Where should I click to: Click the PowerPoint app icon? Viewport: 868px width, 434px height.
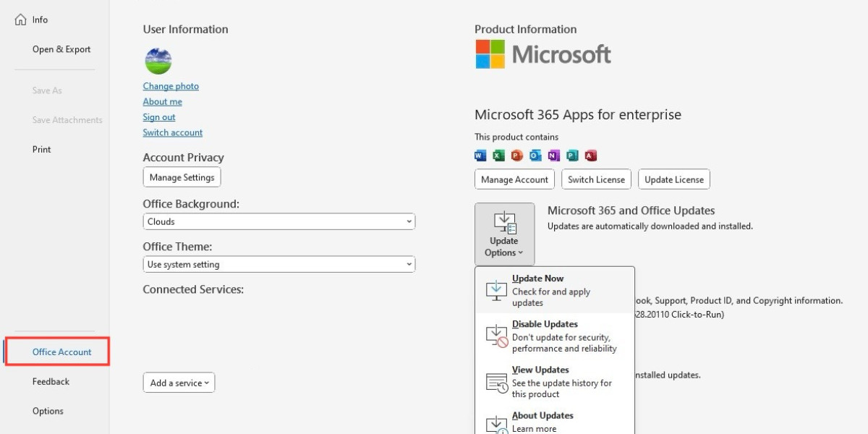[516, 156]
